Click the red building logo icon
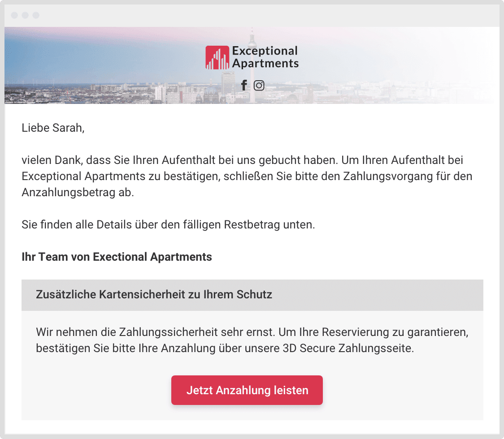This screenshot has width=504, height=439. 217,57
